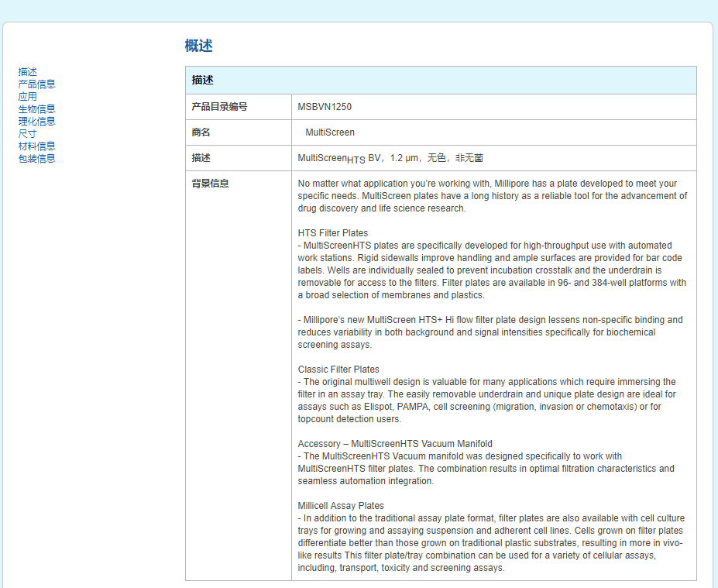Jump to 应用 section link
The image size is (718, 588).
[x=27, y=97]
